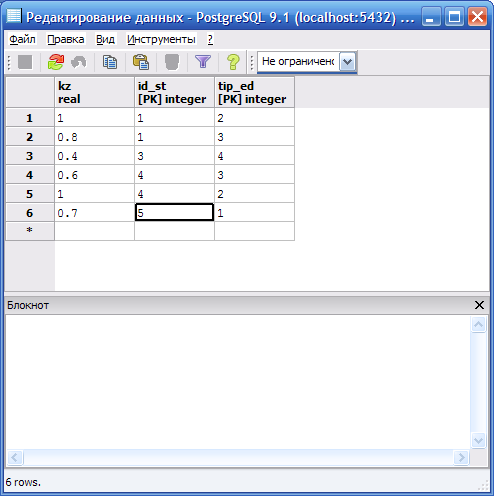Click the notepad scroll right arrow
The width and height of the screenshot is (494, 496).
click(462, 457)
